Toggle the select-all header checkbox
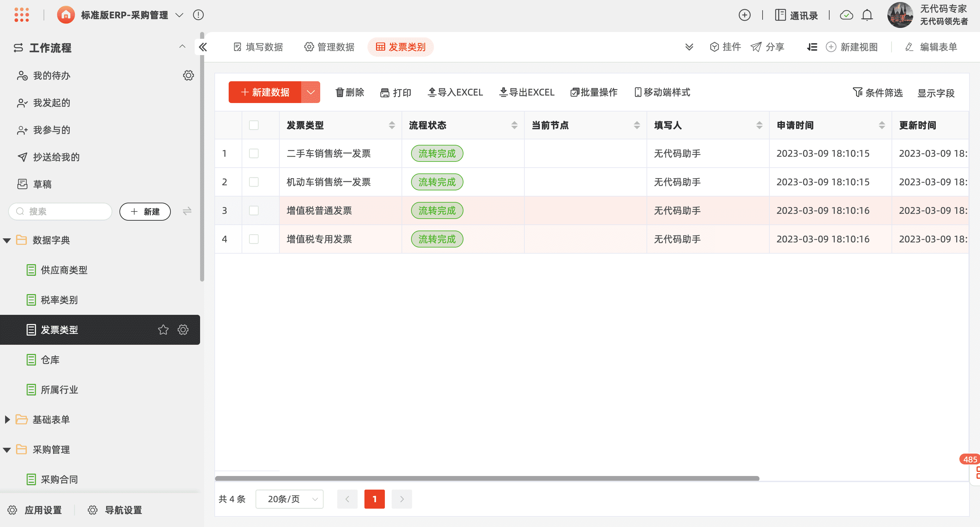This screenshot has width=980, height=527. pos(254,125)
